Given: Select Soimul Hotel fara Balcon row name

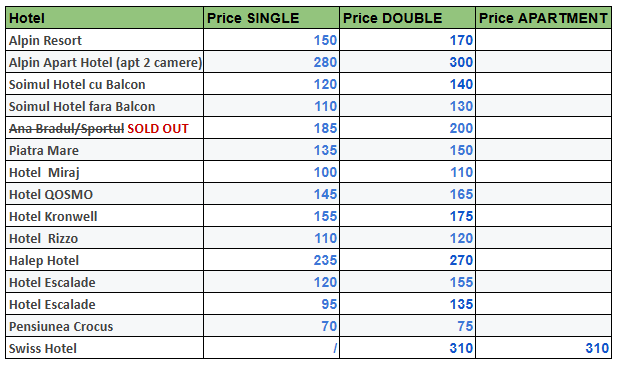Looking at the screenshot, I should [104, 106].
